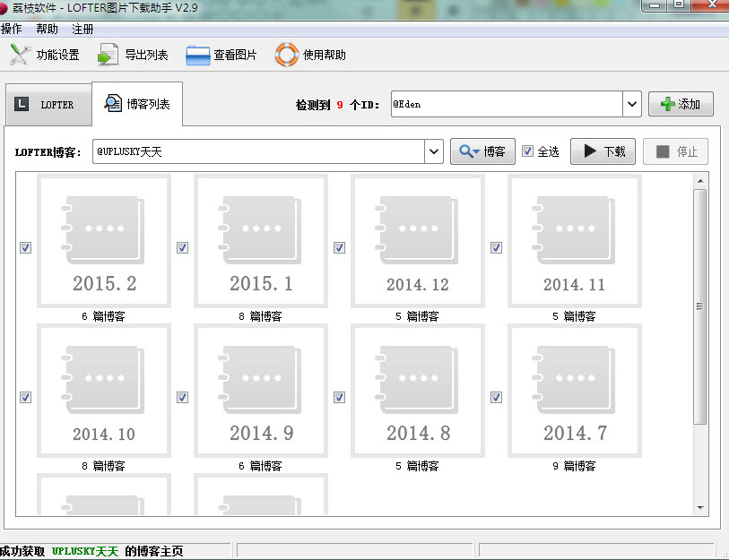Toggle the 2014.11 blog checkbox
Viewport: 729px width, 560px height.
pos(496,247)
